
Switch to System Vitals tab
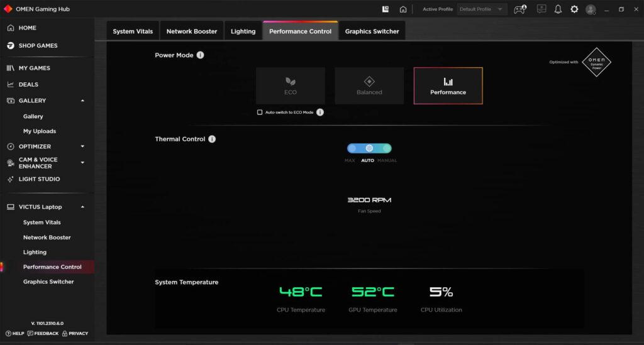pyautogui.click(x=133, y=31)
